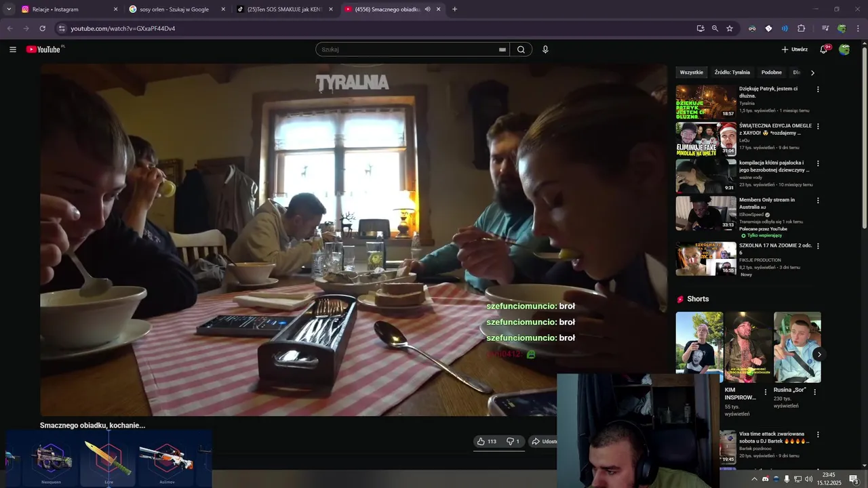Show next filter chips in sidebar

point(812,73)
